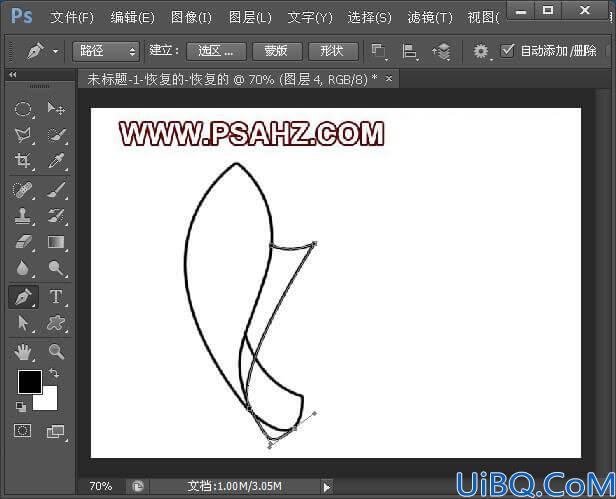Select the Eyedropper tool
The width and height of the screenshot is (616, 499).
[x=56, y=161]
